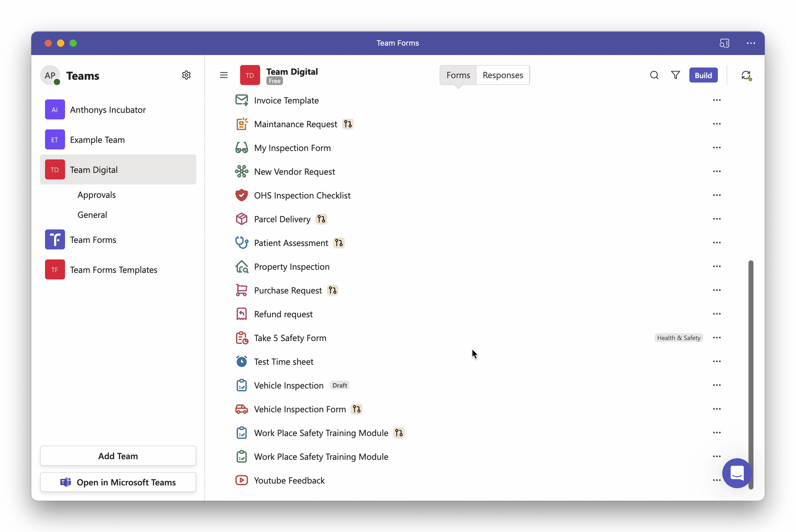796x532 pixels.
Task: Open the chat support bubble
Action: click(x=737, y=473)
